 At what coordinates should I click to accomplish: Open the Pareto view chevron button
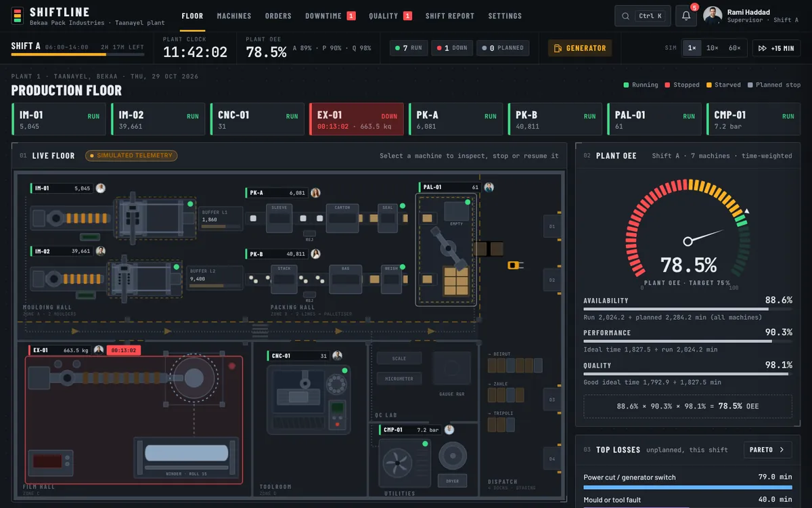click(x=767, y=449)
